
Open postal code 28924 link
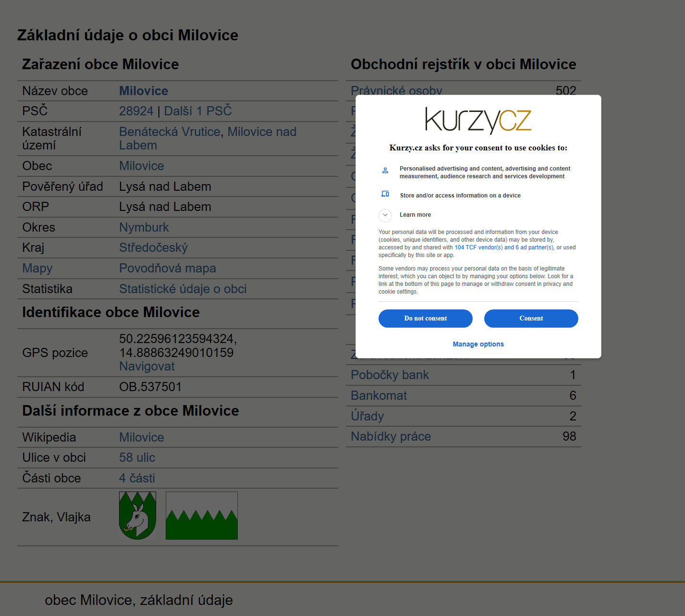click(136, 111)
